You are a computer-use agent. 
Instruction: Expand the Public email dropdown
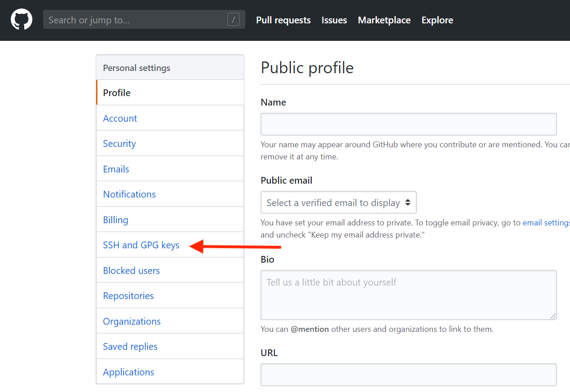tap(338, 203)
